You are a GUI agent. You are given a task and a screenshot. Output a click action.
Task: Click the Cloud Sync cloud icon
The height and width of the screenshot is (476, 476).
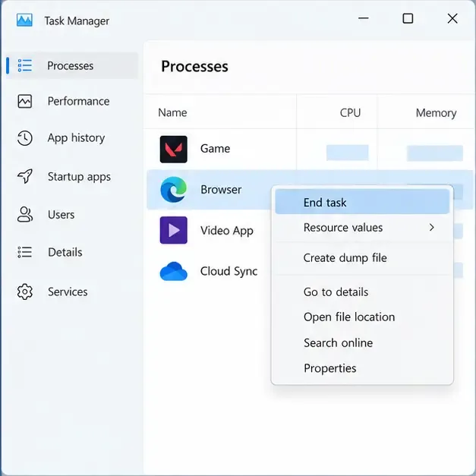pos(173,271)
